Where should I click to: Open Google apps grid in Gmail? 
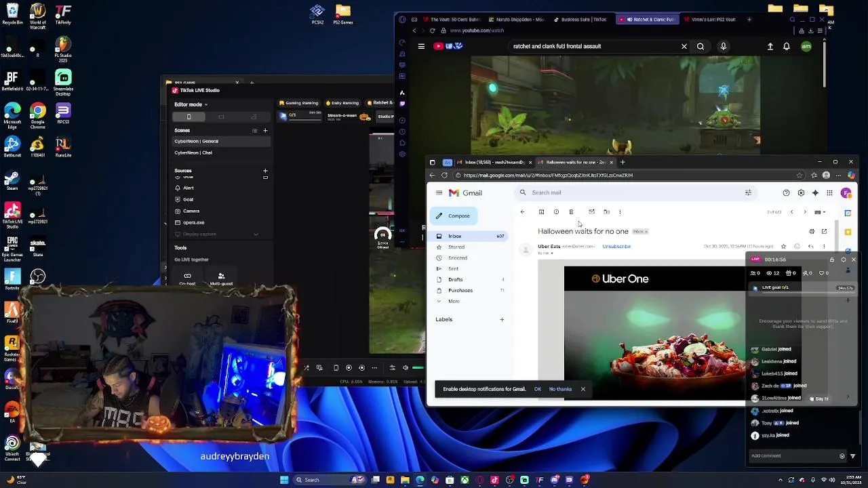point(829,193)
